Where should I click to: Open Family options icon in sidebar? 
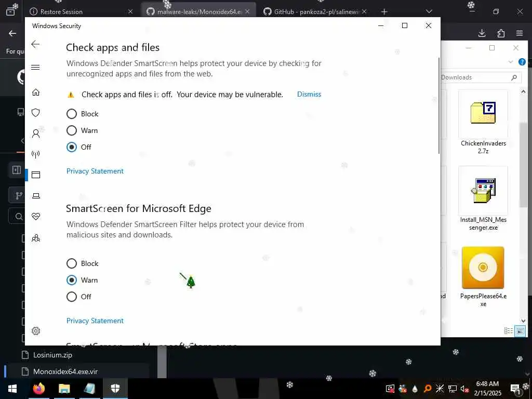point(36,238)
